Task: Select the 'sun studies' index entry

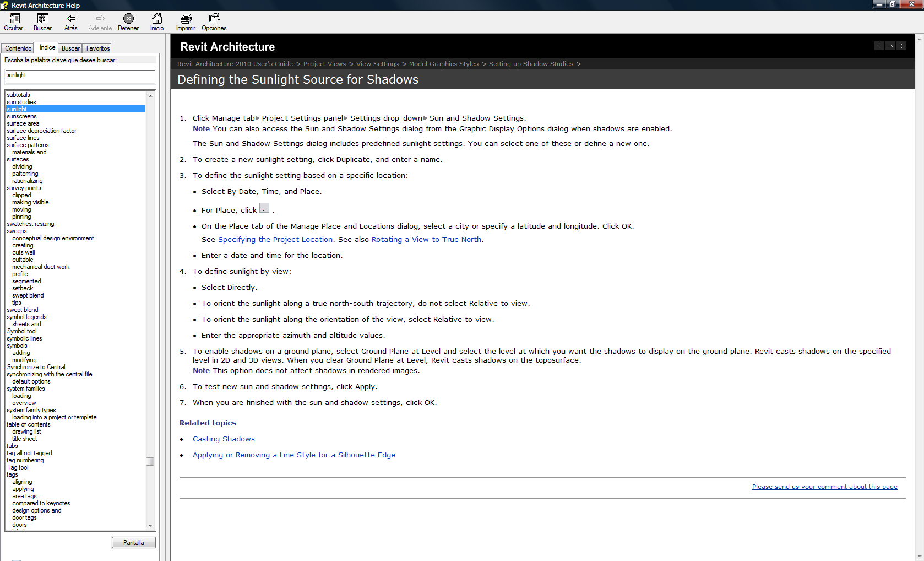Action: pos(21,102)
